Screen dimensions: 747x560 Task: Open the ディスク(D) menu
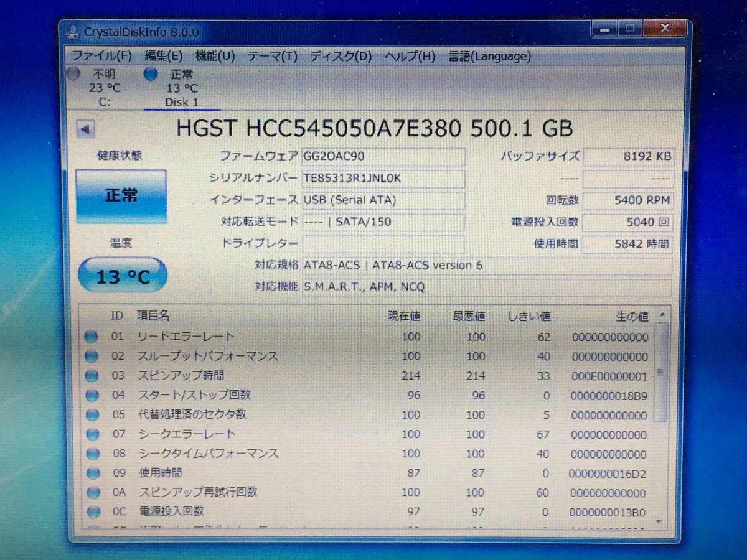point(340,56)
